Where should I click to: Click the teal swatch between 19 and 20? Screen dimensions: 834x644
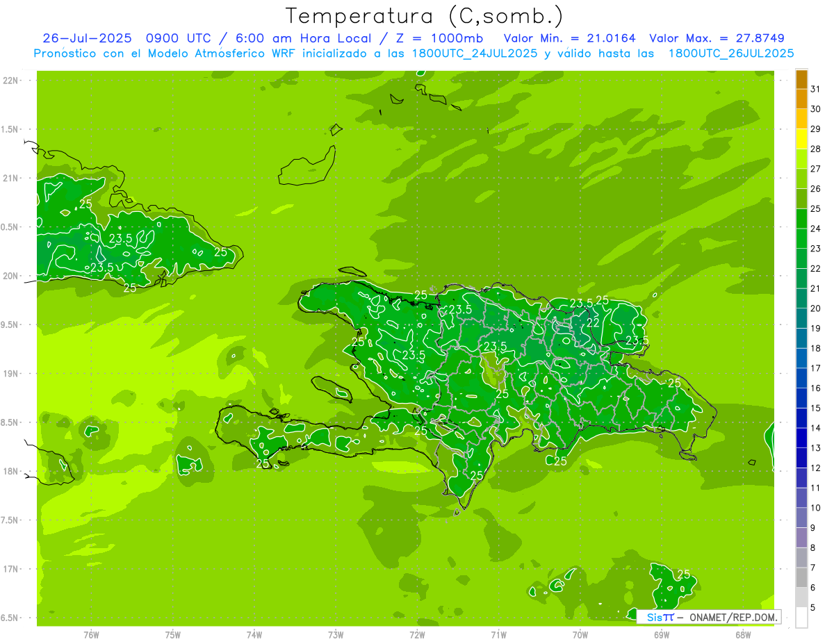coord(801,319)
